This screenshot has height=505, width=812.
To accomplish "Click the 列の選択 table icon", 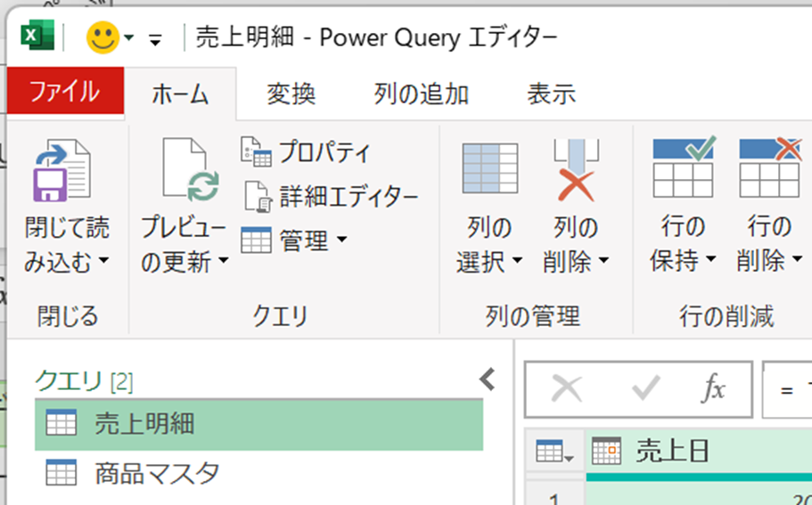I will 490,168.
